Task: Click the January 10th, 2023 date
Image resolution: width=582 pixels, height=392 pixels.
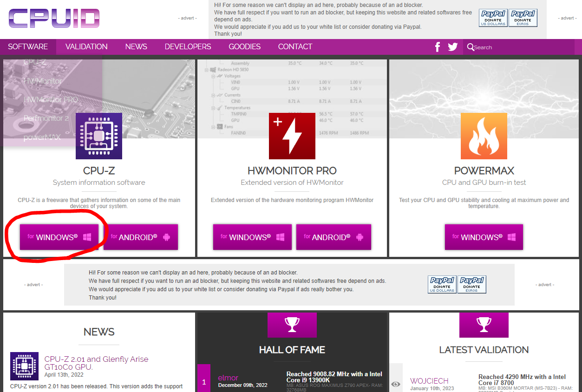Action: [432, 388]
